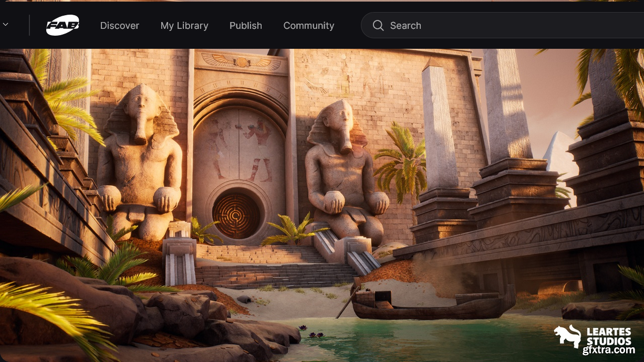
Task: Click the circular labyrinth door in artwork
Action: tap(236, 214)
